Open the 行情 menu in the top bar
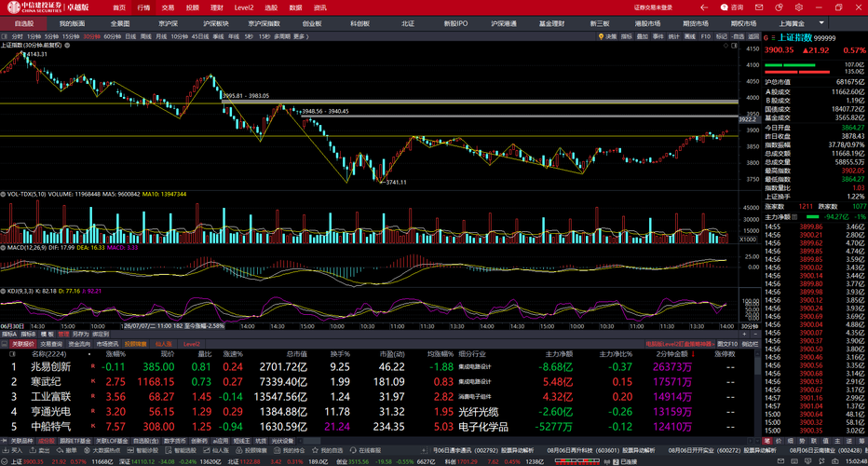868x466 pixels. pyautogui.click(x=143, y=7)
